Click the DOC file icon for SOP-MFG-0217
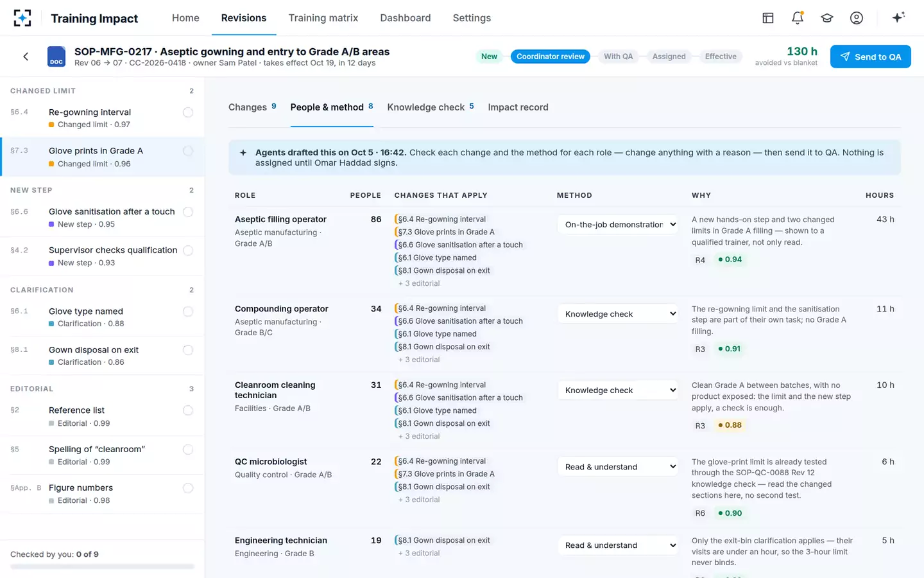924x578 pixels. (x=56, y=57)
